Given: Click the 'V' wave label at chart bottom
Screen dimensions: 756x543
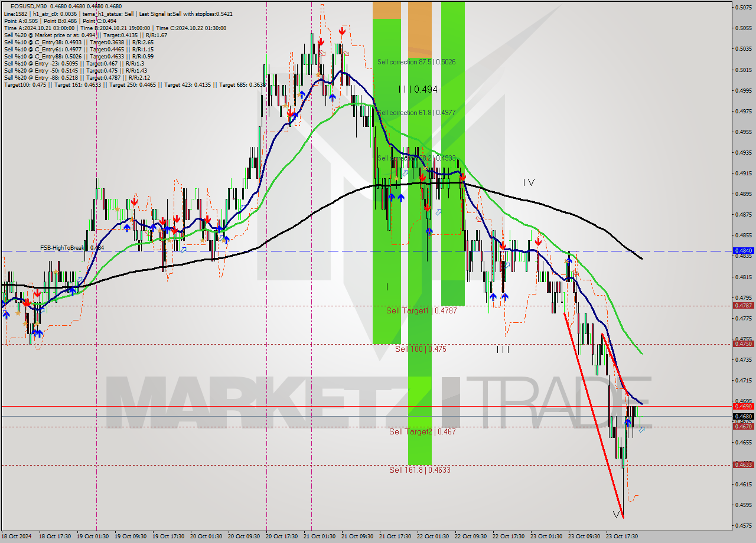Looking at the screenshot, I should (x=617, y=515).
